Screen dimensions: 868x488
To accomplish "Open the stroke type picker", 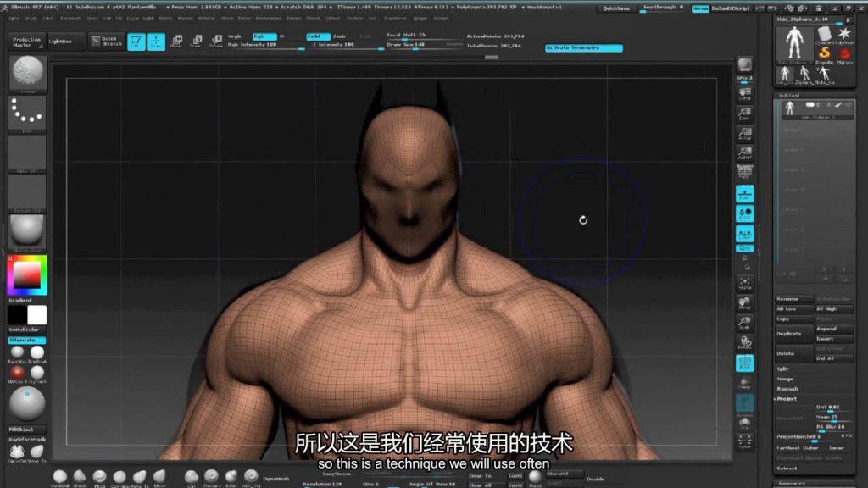I will click(x=27, y=113).
